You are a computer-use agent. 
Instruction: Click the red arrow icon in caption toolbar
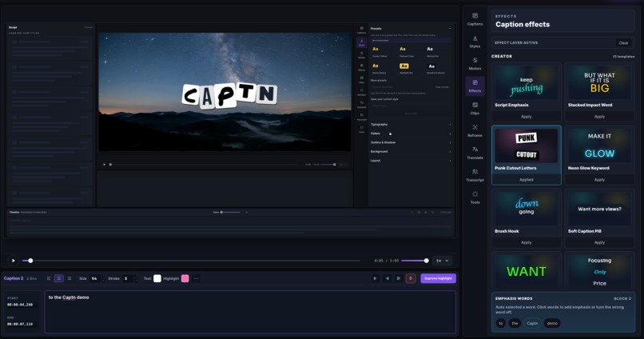point(411,278)
